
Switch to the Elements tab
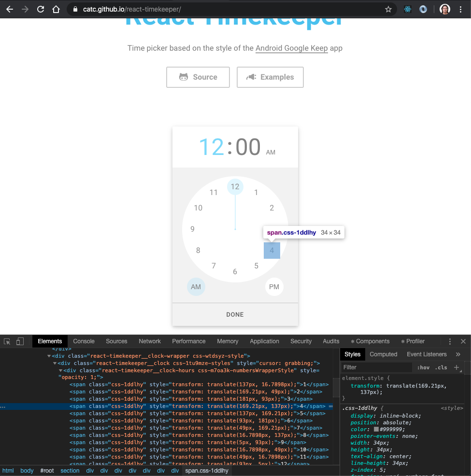[x=50, y=341]
